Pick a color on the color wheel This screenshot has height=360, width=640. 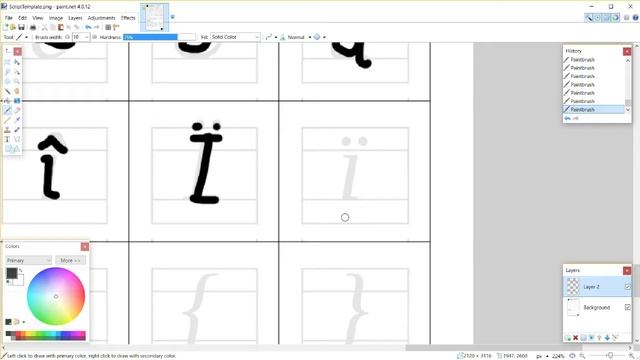(56, 296)
